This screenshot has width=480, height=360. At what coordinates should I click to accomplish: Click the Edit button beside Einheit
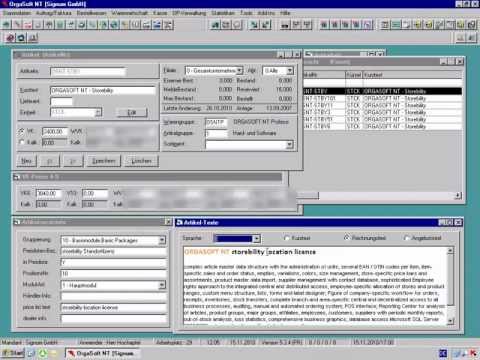pos(132,112)
